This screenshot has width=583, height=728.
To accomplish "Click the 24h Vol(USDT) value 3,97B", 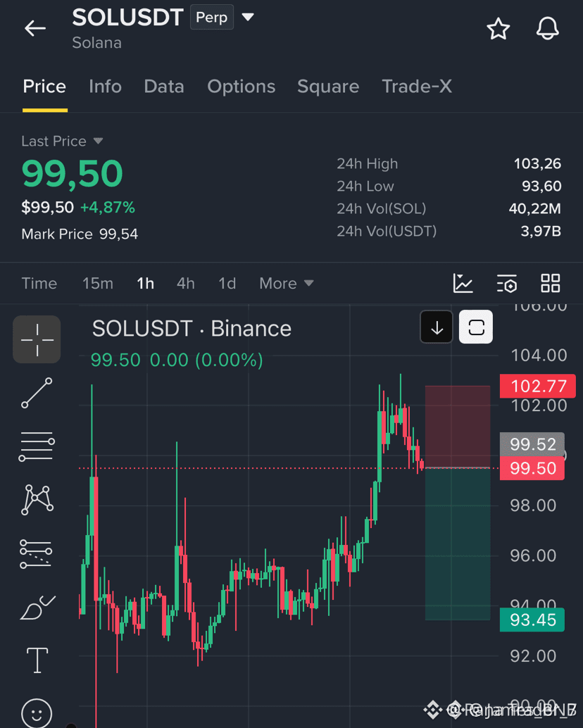I will point(541,231).
